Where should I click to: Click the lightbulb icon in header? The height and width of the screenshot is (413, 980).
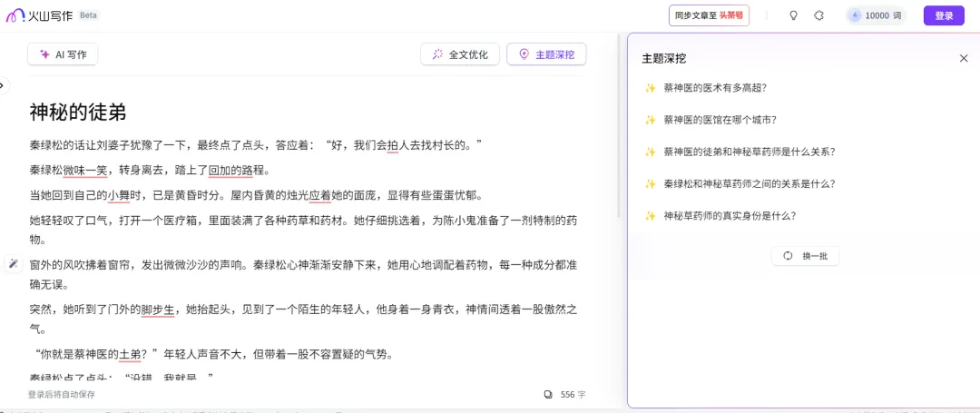pyautogui.click(x=793, y=15)
